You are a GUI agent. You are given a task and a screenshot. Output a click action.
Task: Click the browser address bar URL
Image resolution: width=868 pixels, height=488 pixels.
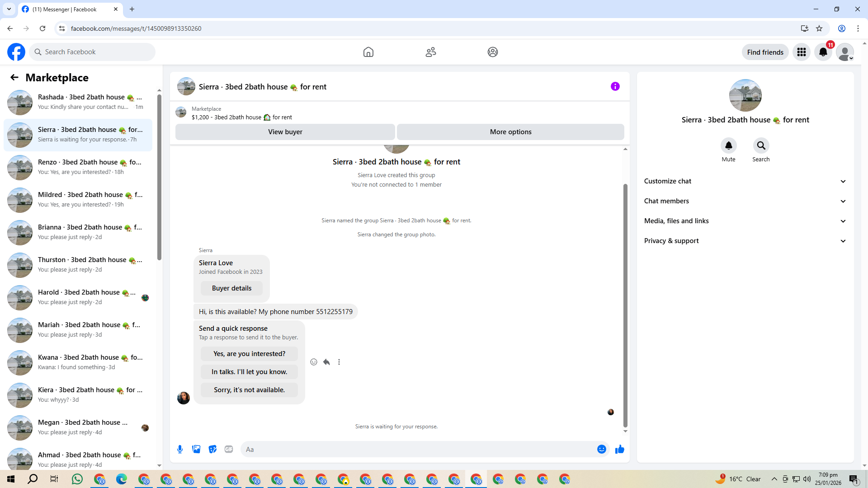point(136,28)
